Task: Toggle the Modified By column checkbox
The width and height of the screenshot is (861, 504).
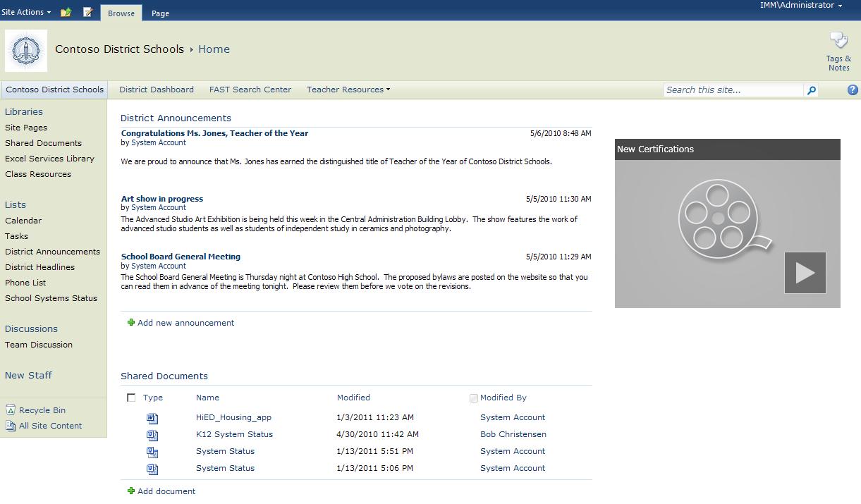Action: click(474, 398)
